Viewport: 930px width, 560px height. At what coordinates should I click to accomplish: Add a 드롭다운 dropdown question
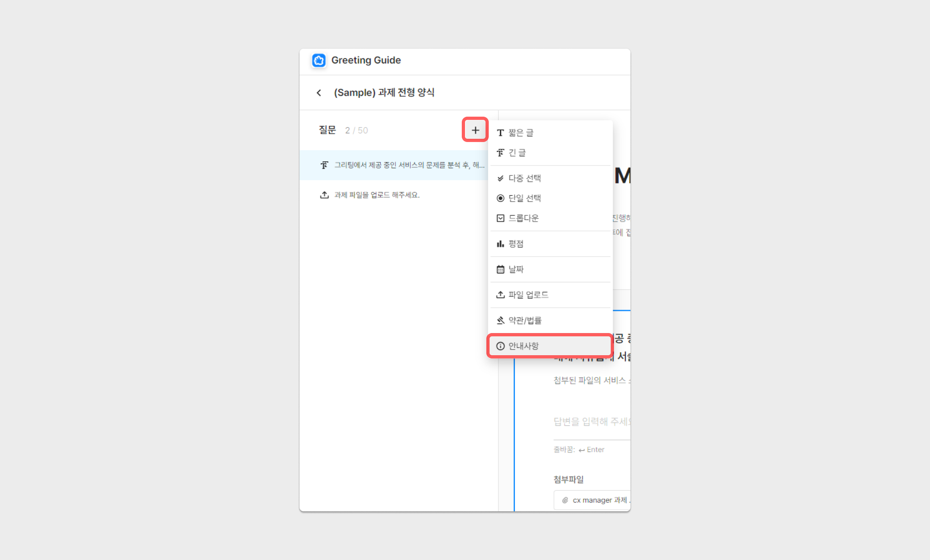click(523, 218)
